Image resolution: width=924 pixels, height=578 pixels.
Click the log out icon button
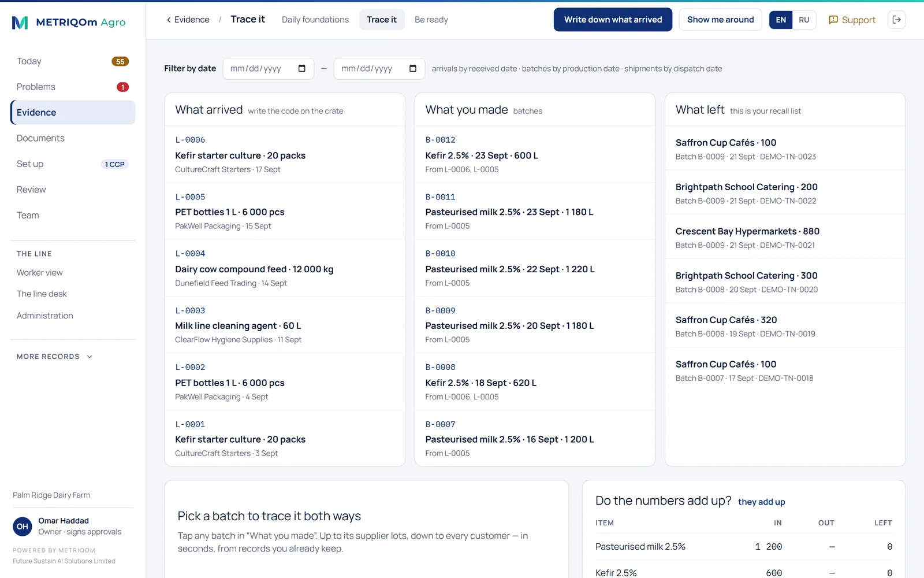tap(896, 20)
